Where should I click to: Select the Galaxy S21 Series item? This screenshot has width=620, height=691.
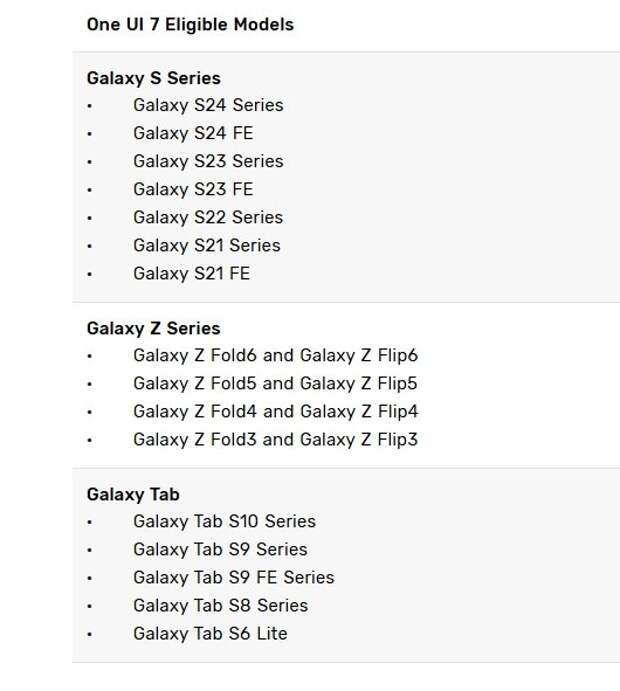pos(207,246)
